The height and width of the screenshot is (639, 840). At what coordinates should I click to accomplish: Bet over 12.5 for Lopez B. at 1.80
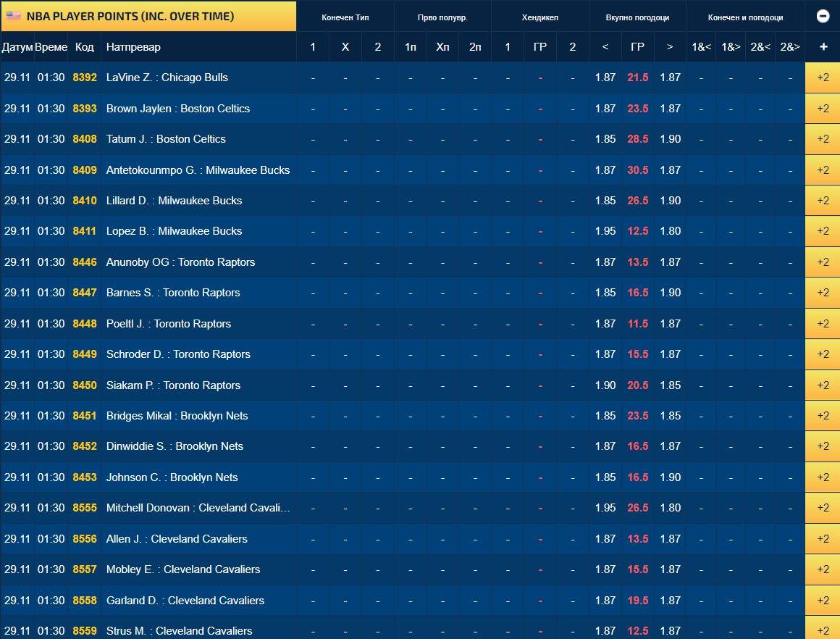tap(670, 231)
